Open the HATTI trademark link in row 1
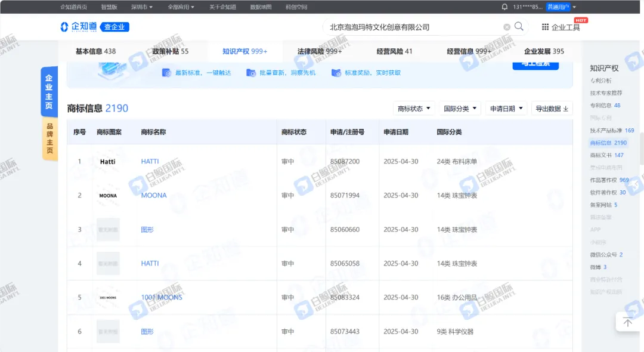 (x=150, y=162)
